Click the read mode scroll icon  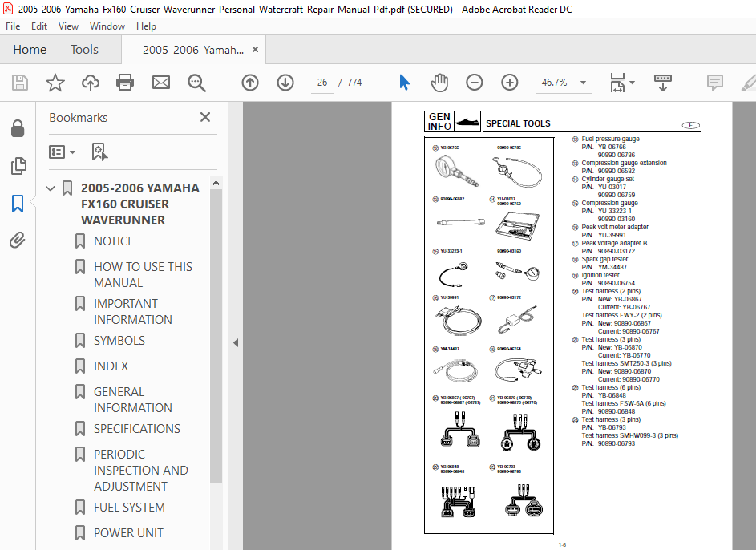pos(663,83)
